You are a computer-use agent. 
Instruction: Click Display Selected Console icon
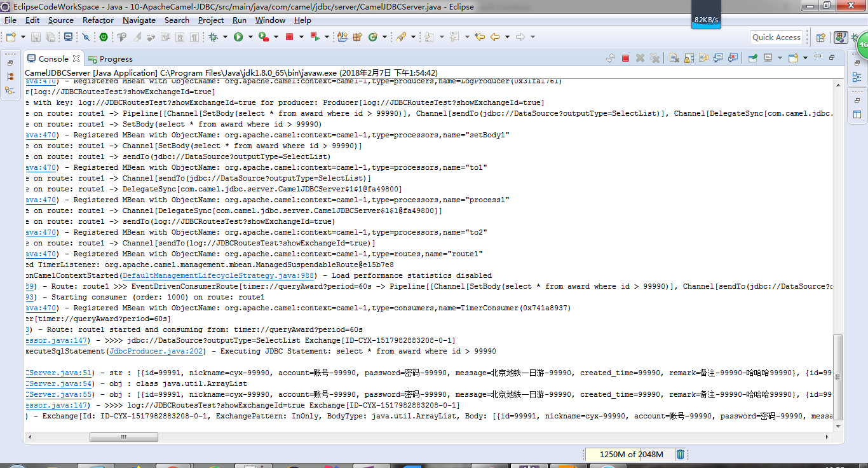(x=768, y=58)
